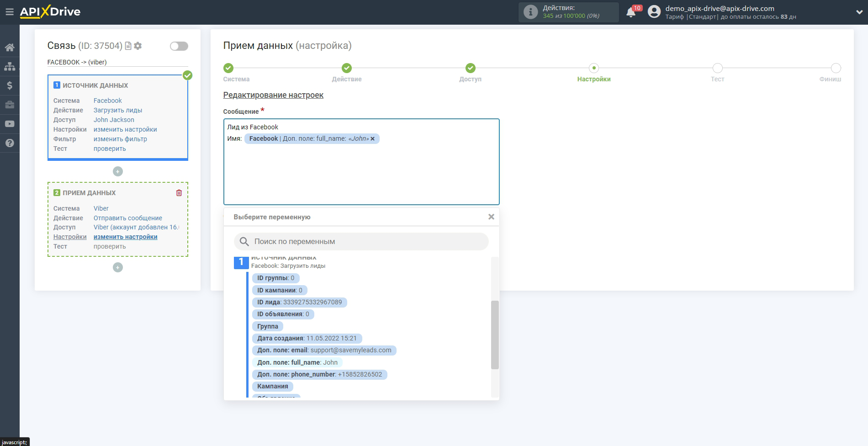868x446 pixels.
Task: Open the notifications bell
Action: pyautogui.click(x=631, y=12)
